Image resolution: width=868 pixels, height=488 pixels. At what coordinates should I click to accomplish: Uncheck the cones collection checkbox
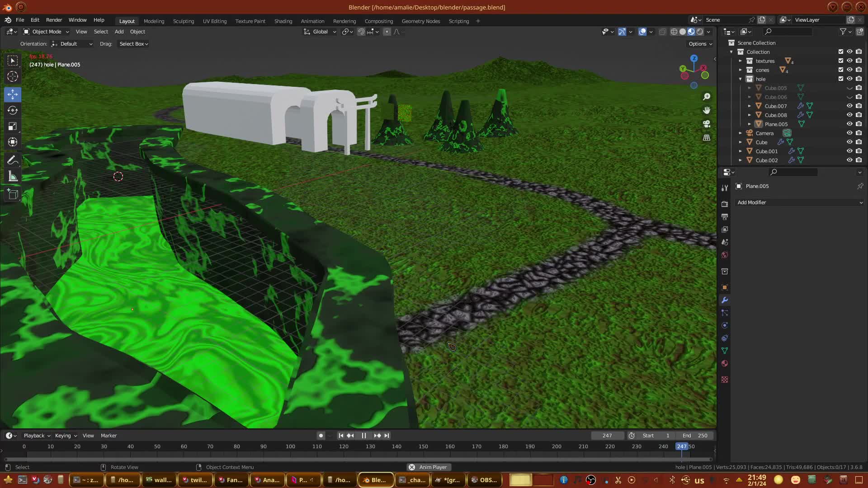pyautogui.click(x=841, y=70)
